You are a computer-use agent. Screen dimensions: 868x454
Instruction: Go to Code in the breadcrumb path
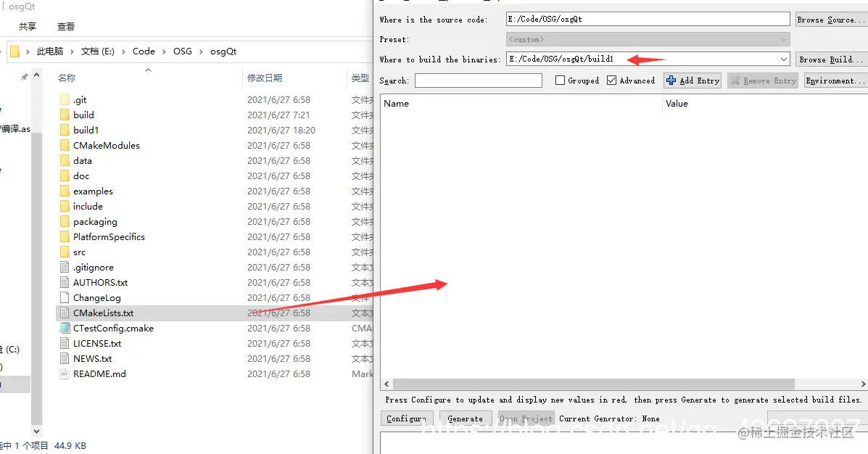[x=144, y=51]
